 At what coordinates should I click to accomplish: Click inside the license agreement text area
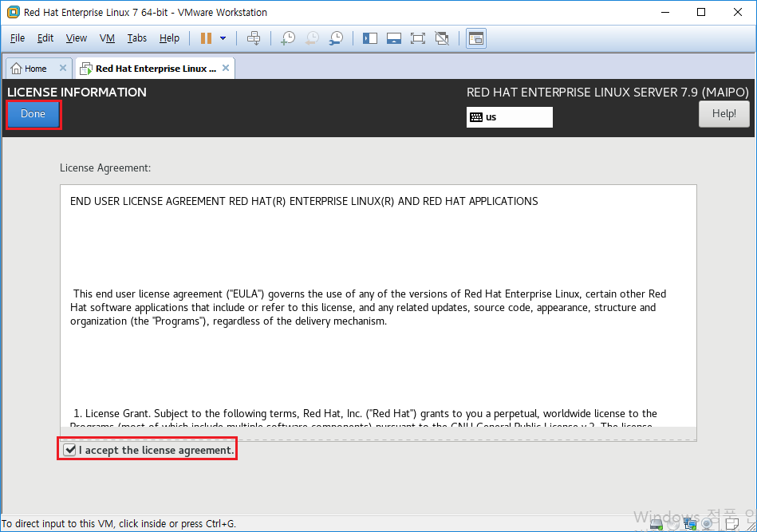tap(378, 313)
